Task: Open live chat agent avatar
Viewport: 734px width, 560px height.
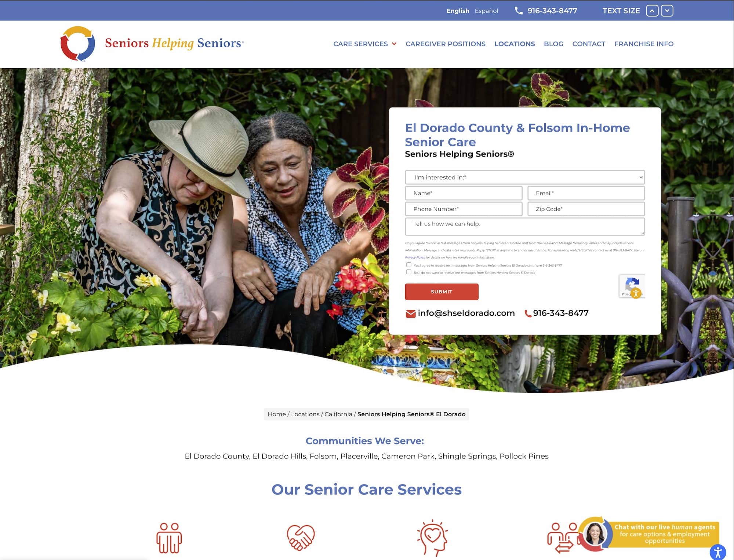Action: click(595, 534)
